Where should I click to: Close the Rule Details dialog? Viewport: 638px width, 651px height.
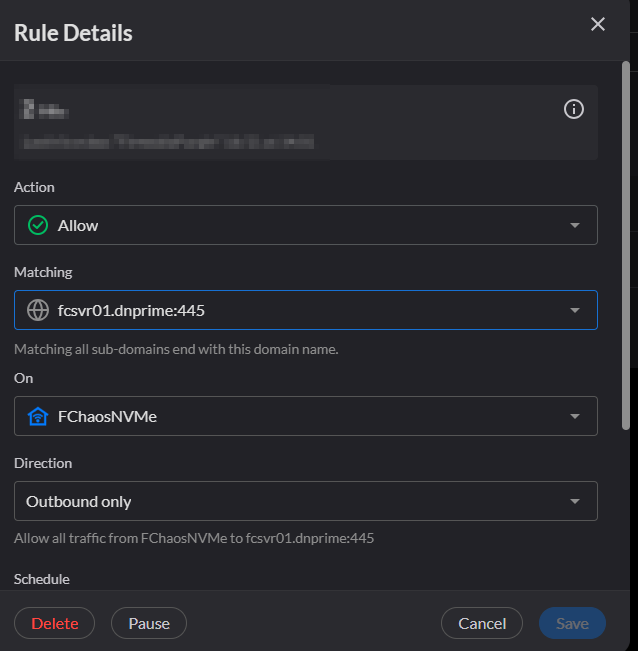pos(598,24)
